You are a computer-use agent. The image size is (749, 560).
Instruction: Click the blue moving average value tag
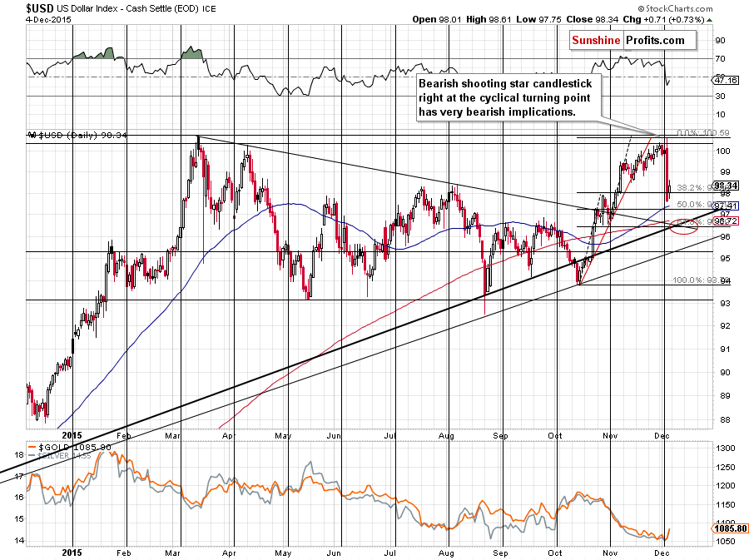726,206
